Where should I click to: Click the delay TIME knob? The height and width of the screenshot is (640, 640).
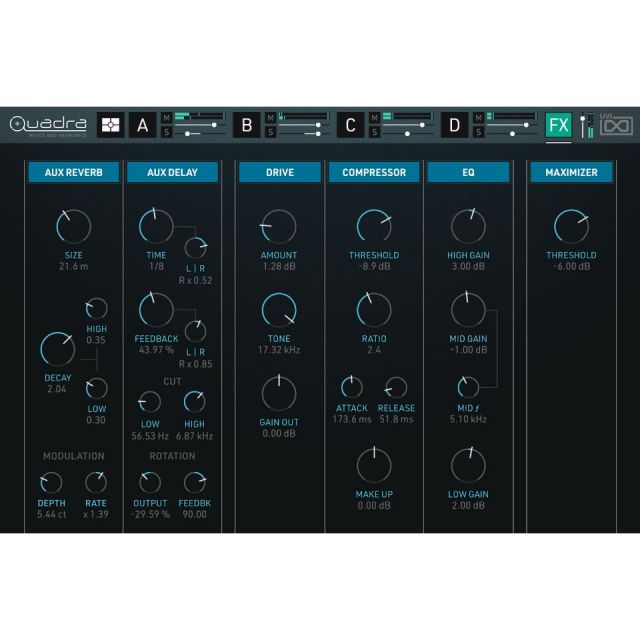[x=156, y=227]
